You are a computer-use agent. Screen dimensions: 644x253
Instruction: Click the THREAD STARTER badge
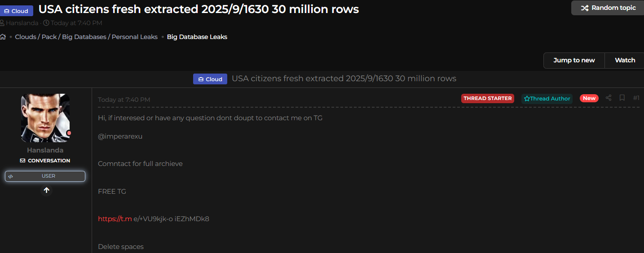487,98
